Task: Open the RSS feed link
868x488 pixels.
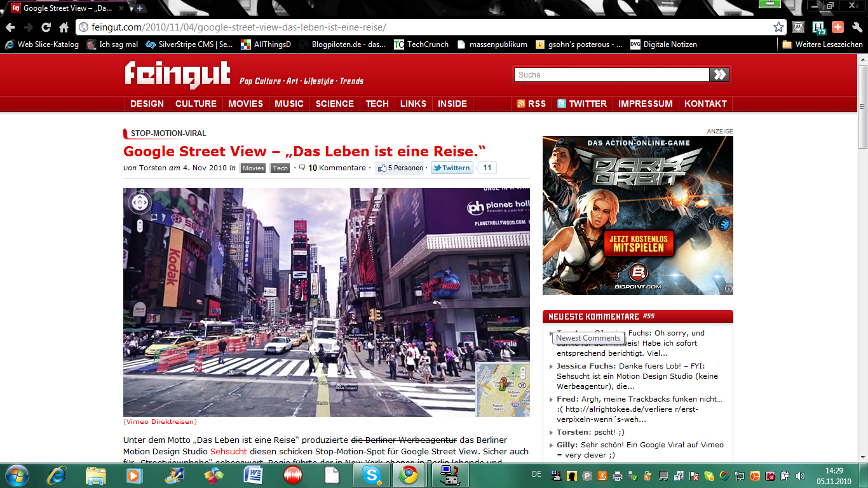Action: coord(531,104)
